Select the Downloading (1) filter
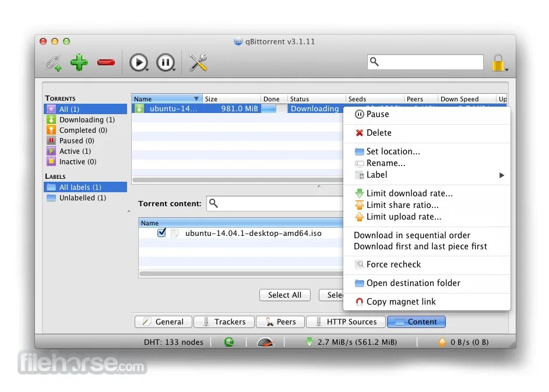 (86, 120)
